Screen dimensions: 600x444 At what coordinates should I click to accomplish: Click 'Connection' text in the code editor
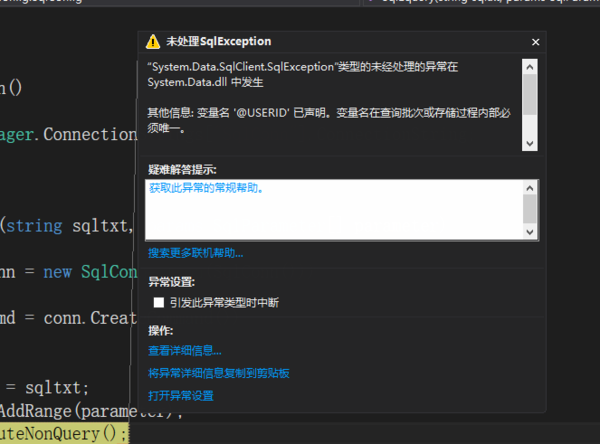click(90, 134)
